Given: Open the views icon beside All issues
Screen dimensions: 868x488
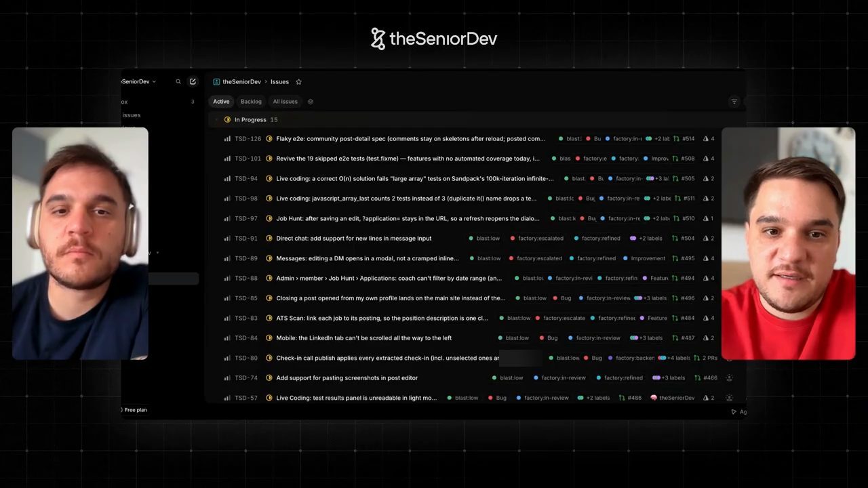Looking at the screenshot, I should [311, 102].
